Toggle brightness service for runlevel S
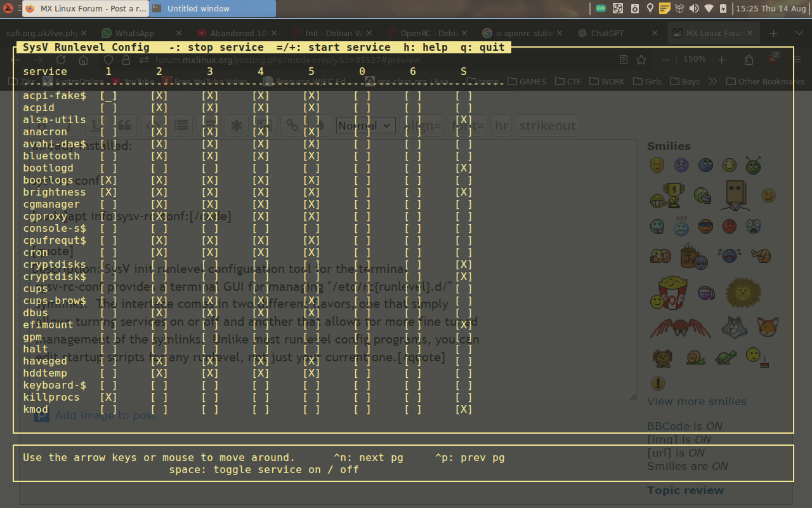 [464, 192]
